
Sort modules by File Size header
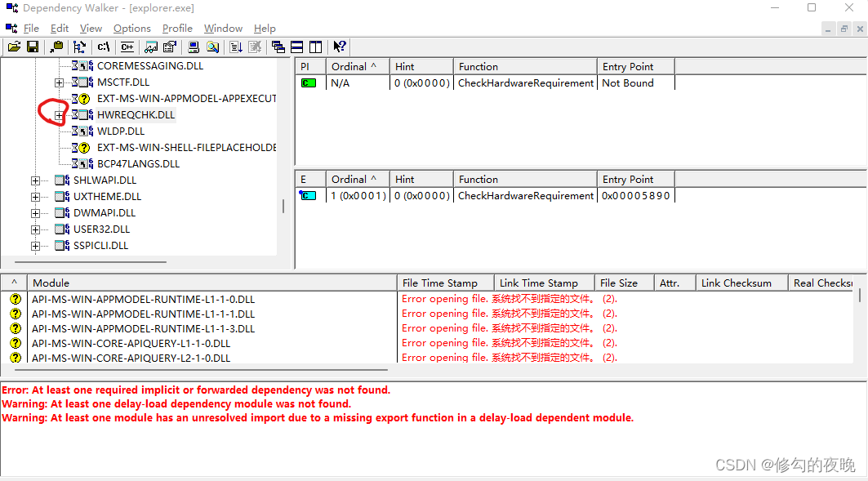pyautogui.click(x=624, y=283)
